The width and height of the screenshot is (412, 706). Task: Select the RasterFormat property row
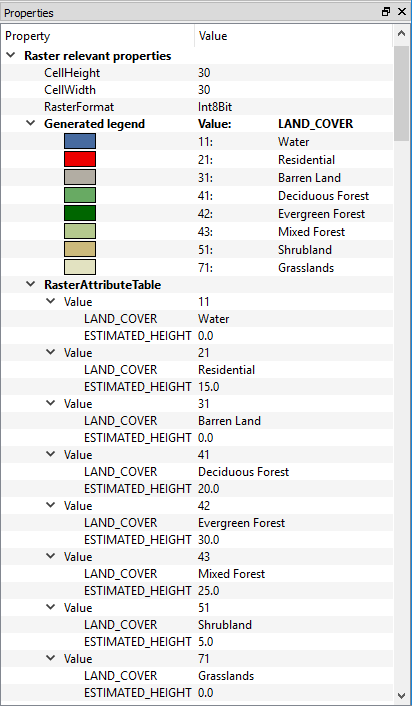[197, 107]
